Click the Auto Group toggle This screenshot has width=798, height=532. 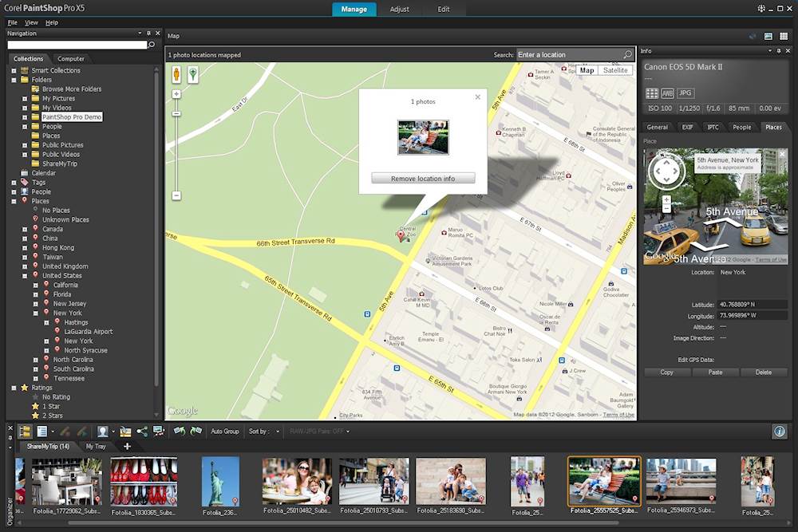click(x=224, y=432)
